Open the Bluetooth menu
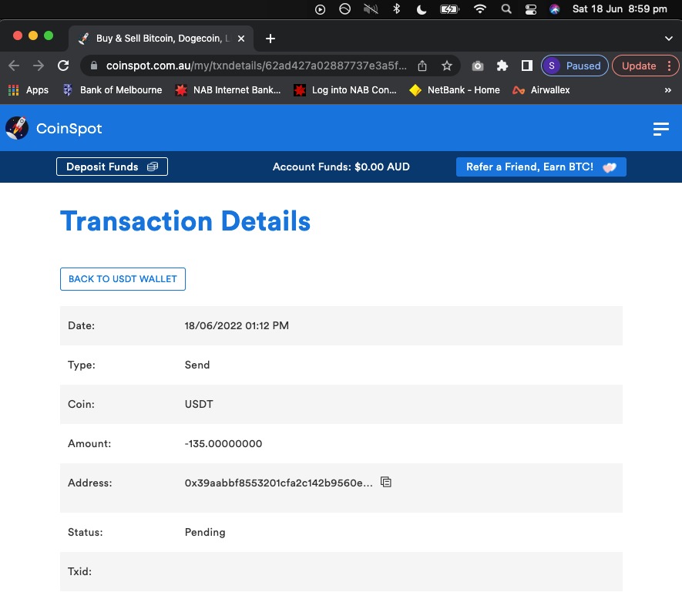This screenshot has width=682, height=616. (396, 9)
